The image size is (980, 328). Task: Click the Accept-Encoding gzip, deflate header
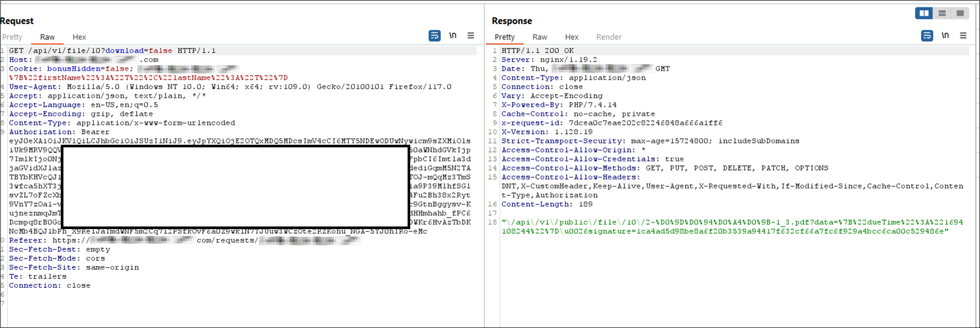click(81, 114)
